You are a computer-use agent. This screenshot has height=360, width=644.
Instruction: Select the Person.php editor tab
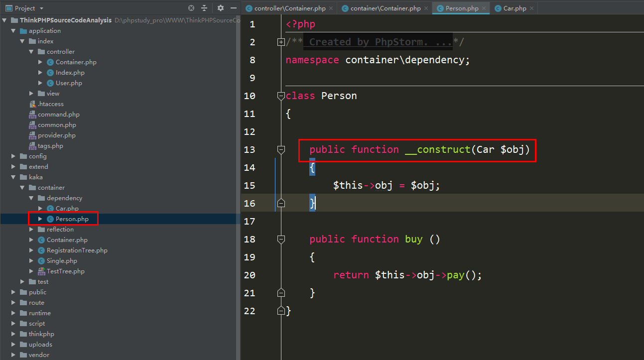pyautogui.click(x=462, y=8)
